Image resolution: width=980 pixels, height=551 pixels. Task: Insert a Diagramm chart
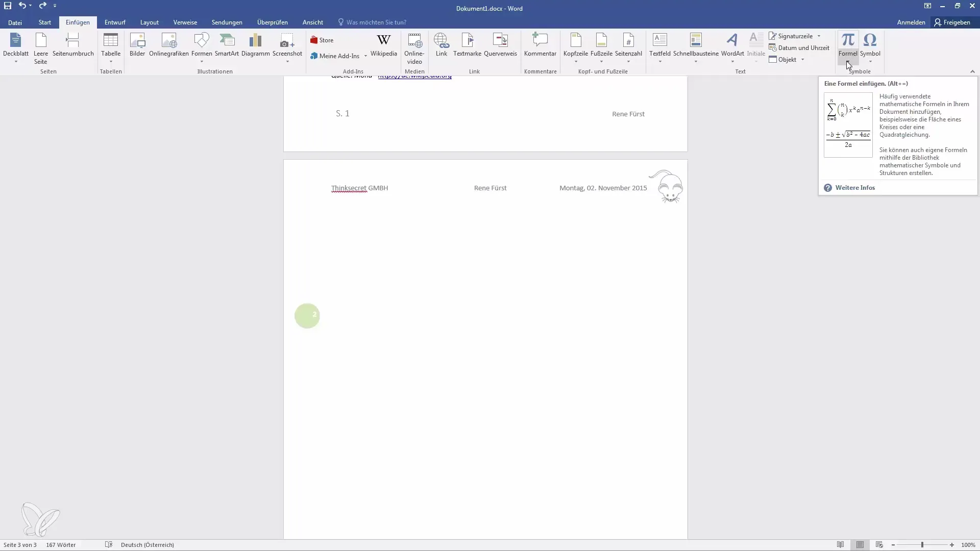(256, 45)
